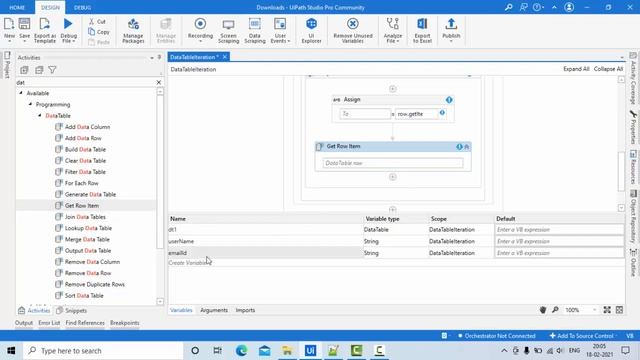
Task: Start Recording from the ribbon
Action: coord(200,30)
